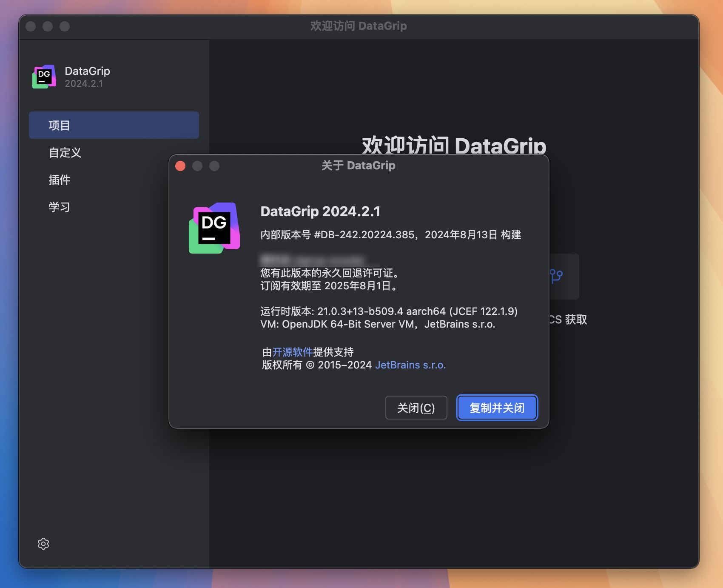Click the welcome window title bar text

click(x=359, y=26)
